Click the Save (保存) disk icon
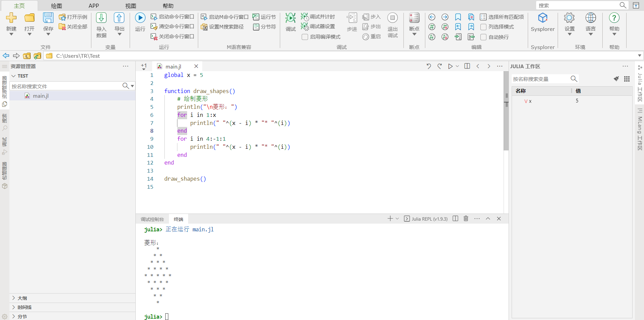 pyautogui.click(x=48, y=18)
